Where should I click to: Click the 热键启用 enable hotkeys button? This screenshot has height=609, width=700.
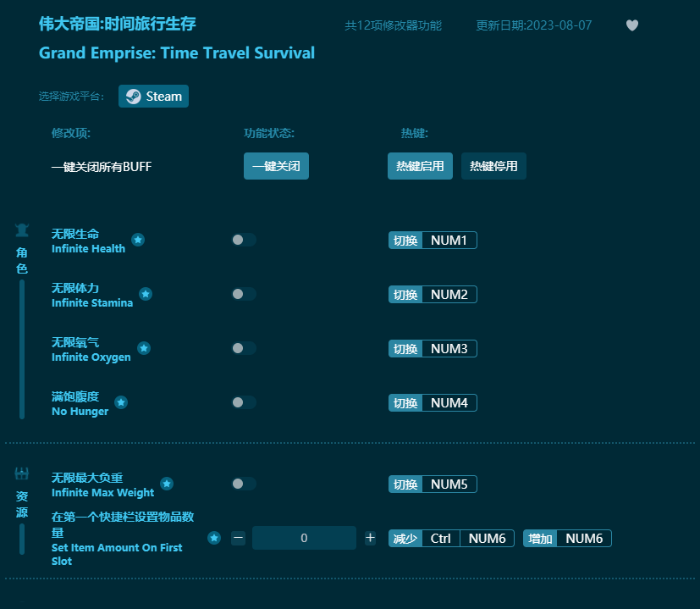point(420,166)
